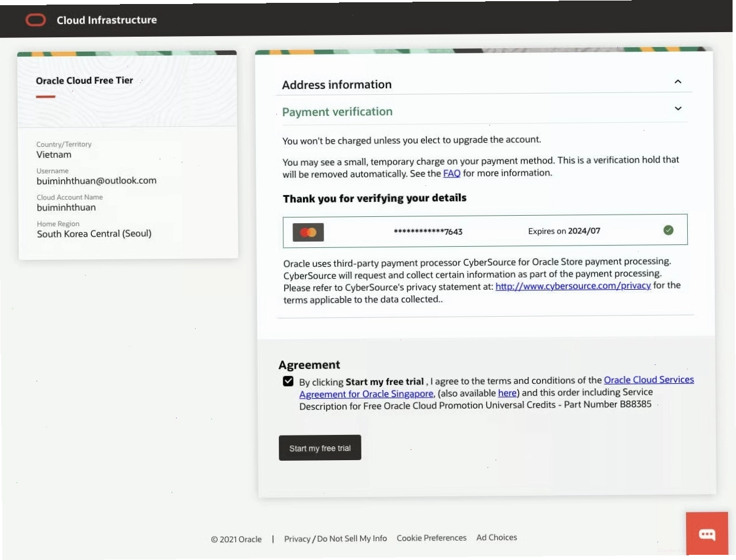The image size is (736, 560).
Task: Toggle the Payment verification chevron
Action: (x=678, y=108)
